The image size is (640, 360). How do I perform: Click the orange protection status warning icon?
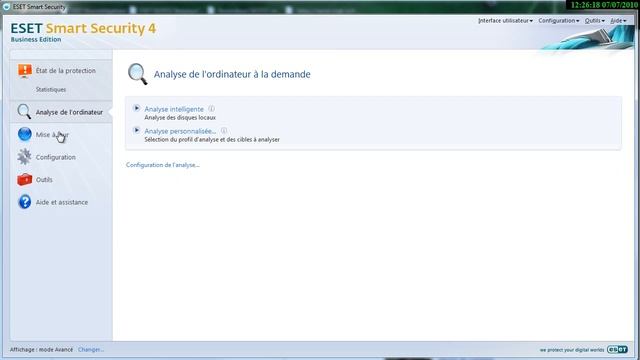point(24,71)
